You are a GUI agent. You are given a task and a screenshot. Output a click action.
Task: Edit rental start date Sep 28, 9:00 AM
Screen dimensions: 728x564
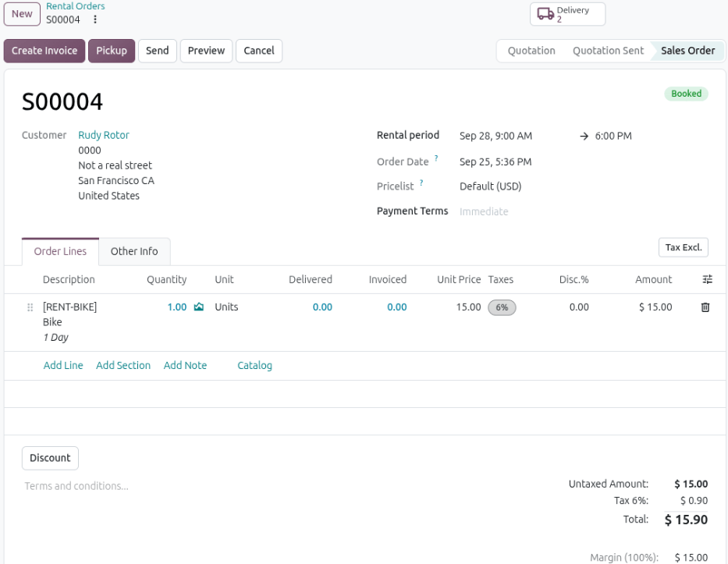coord(495,136)
